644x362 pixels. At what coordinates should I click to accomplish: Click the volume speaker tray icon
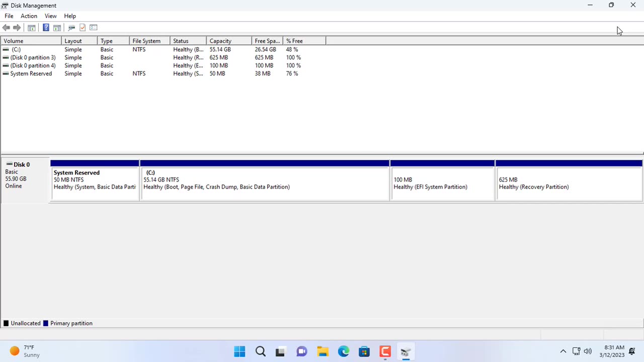pos(588,351)
